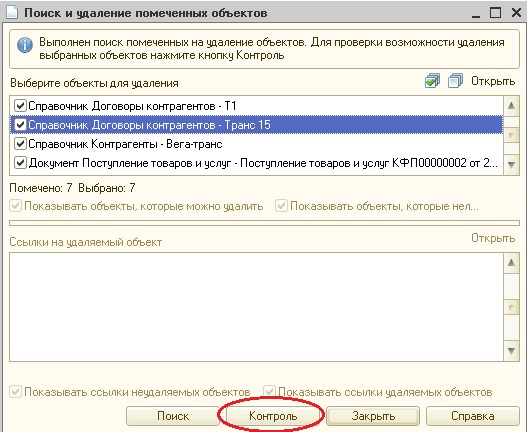Click the references list's scroll-up arrow
The height and width of the screenshot is (432, 527).
[x=511, y=263]
